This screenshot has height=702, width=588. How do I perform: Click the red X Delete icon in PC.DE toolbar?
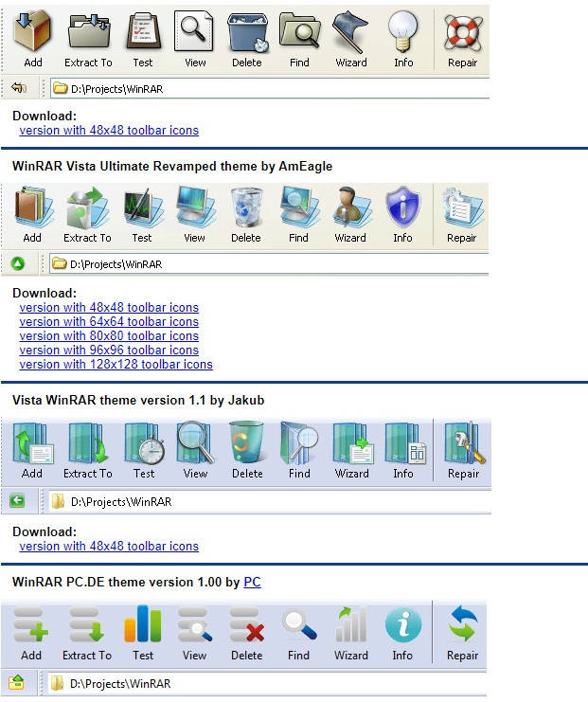(246, 625)
